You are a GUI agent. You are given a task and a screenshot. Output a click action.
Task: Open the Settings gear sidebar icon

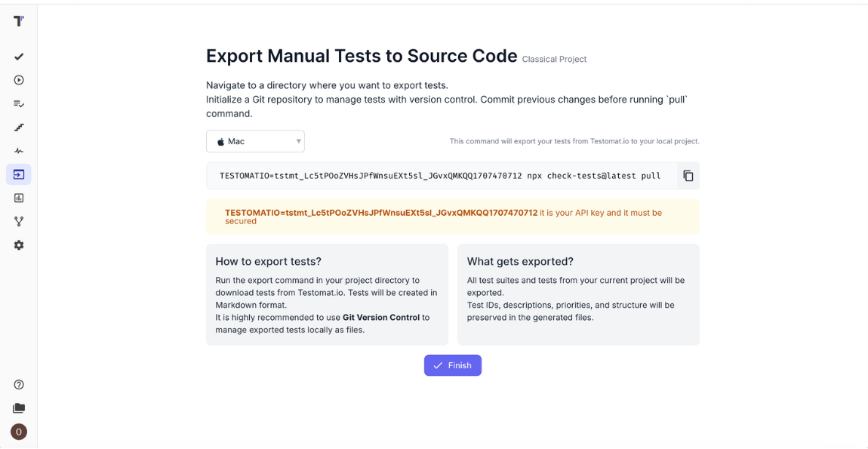19,244
